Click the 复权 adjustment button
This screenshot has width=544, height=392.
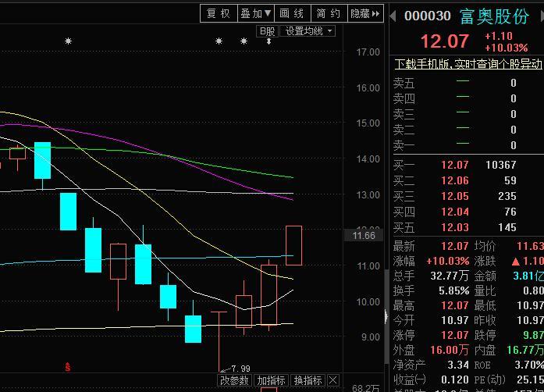pos(219,13)
